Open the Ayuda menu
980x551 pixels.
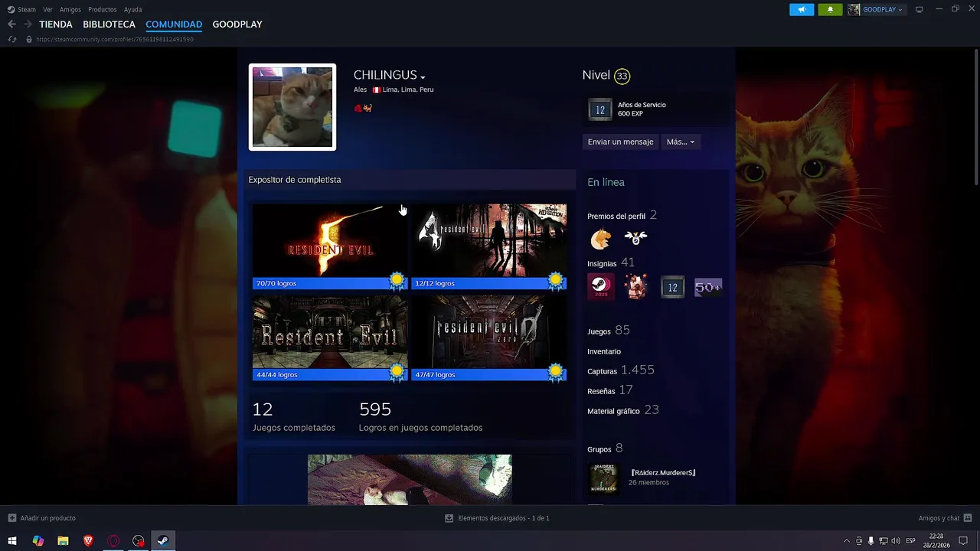132,10
